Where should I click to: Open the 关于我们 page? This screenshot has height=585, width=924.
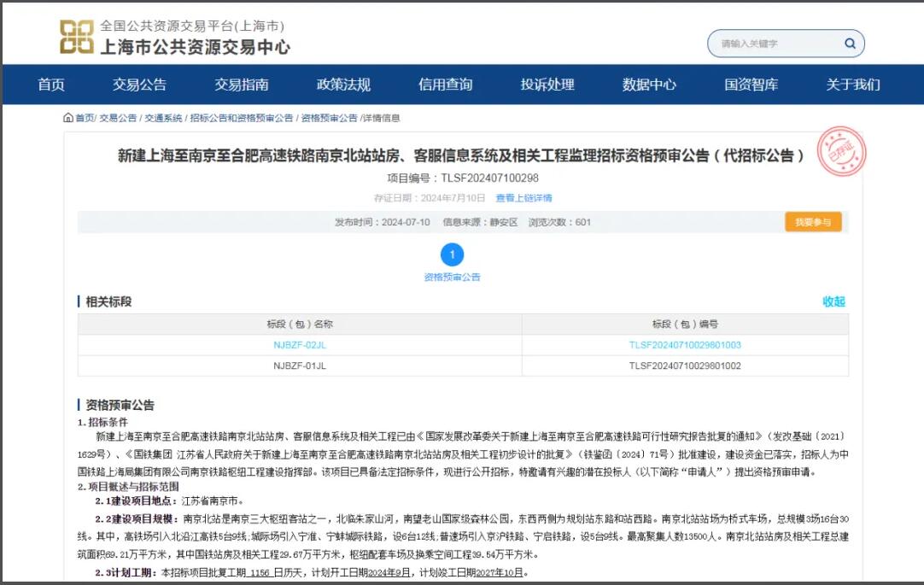click(x=852, y=85)
